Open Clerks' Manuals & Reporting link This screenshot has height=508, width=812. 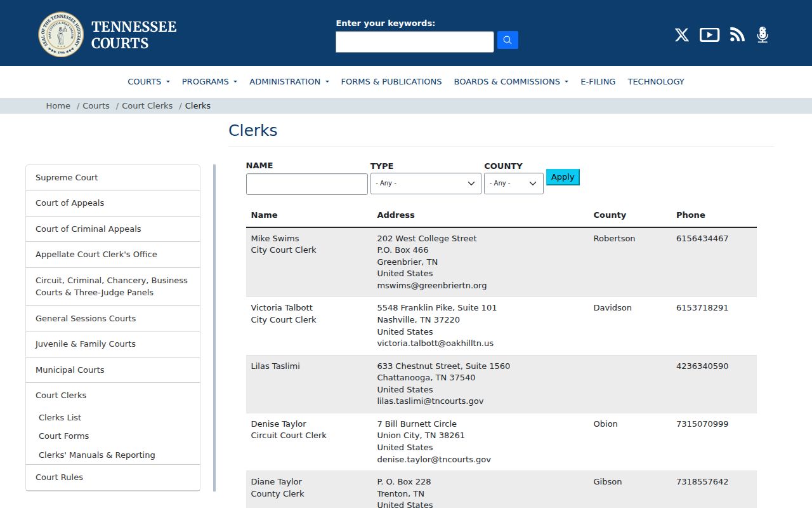point(97,455)
